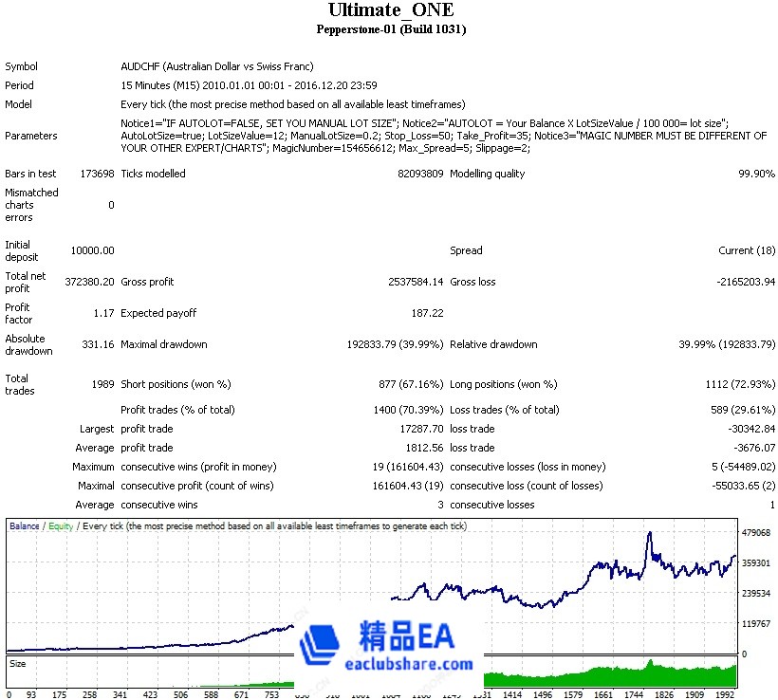Click the Ultimate_ONE report title
778x700 pixels.
tap(390, 10)
